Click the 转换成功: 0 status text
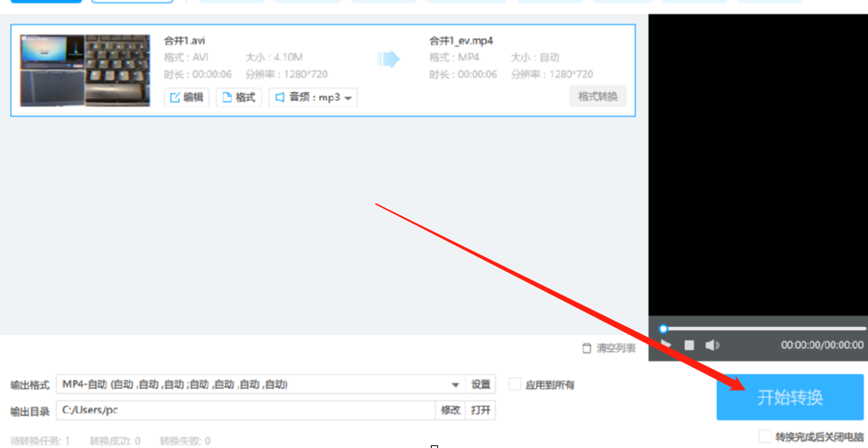Viewport: 868px width, 448px height. pos(115,441)
